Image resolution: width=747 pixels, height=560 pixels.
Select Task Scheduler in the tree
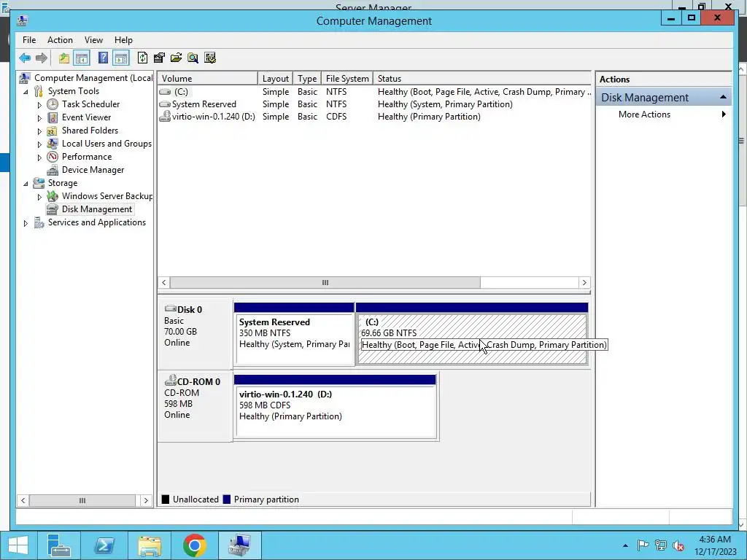[90, 104]
